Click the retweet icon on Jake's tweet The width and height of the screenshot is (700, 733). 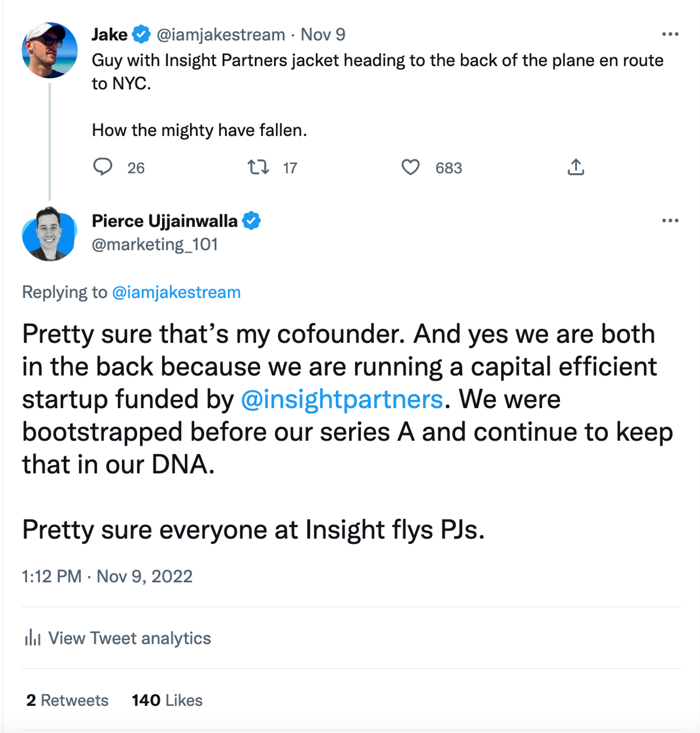point(258,167)
